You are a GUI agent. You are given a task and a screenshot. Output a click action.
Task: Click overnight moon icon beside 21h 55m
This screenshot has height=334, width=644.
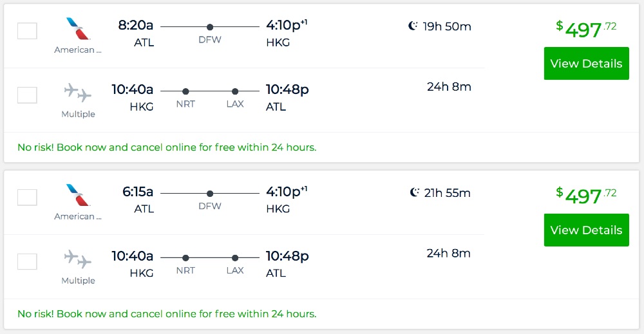(x=415, y=192)
